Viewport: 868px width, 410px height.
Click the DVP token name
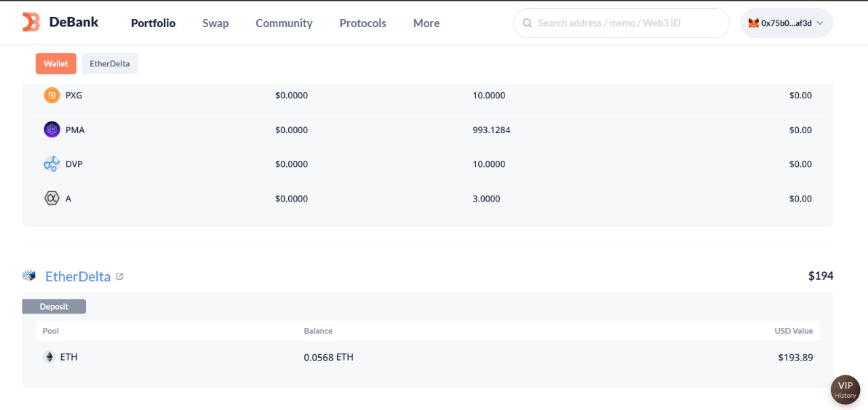(x=74, y=164)
